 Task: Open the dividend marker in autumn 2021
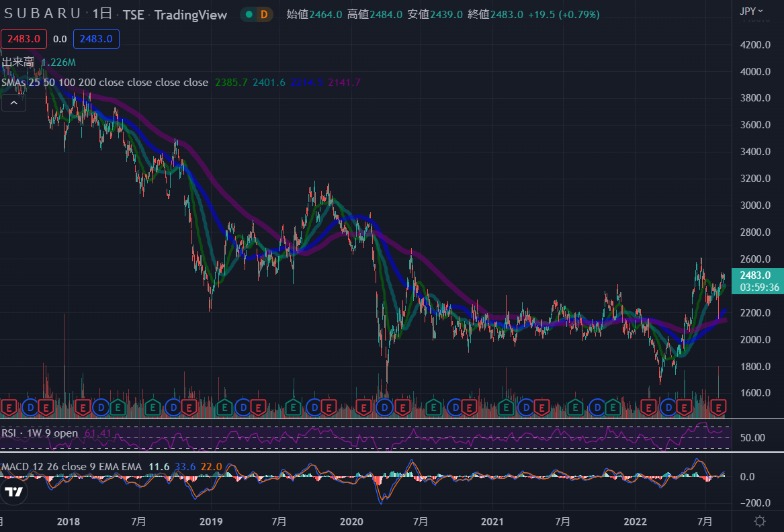pos(597,408)
